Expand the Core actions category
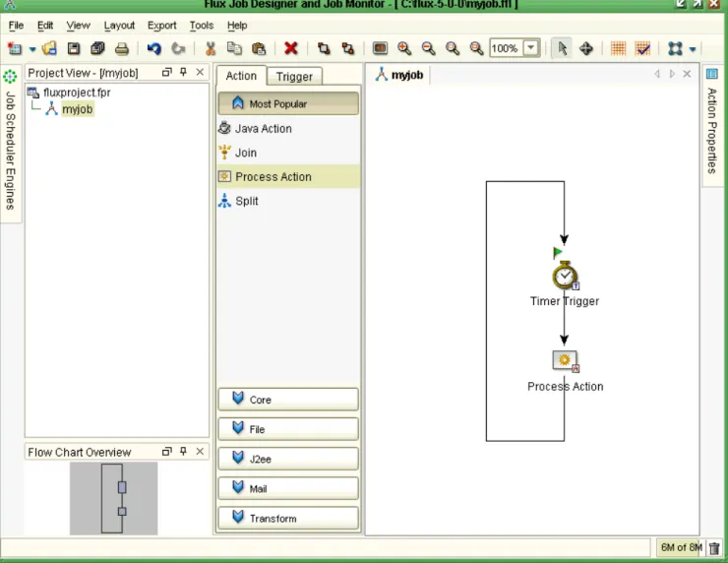728x563 pixels. click(288, 400)
